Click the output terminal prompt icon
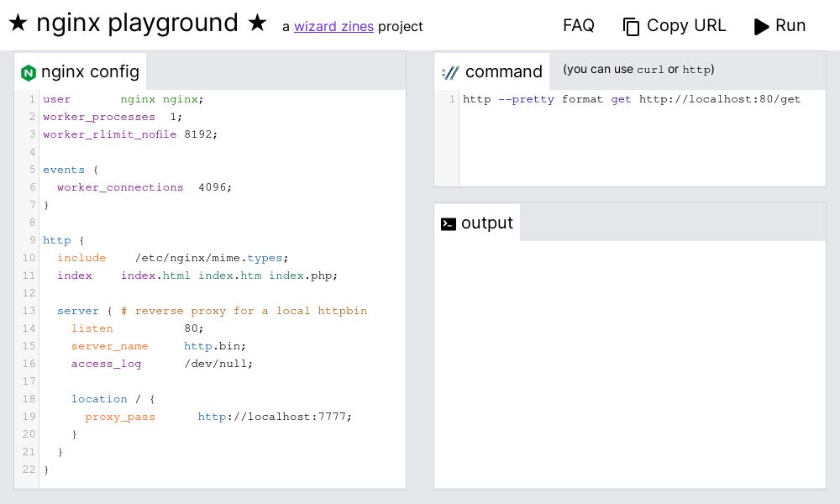Screen dimensions: 840x504 click(x=449, y=223)
